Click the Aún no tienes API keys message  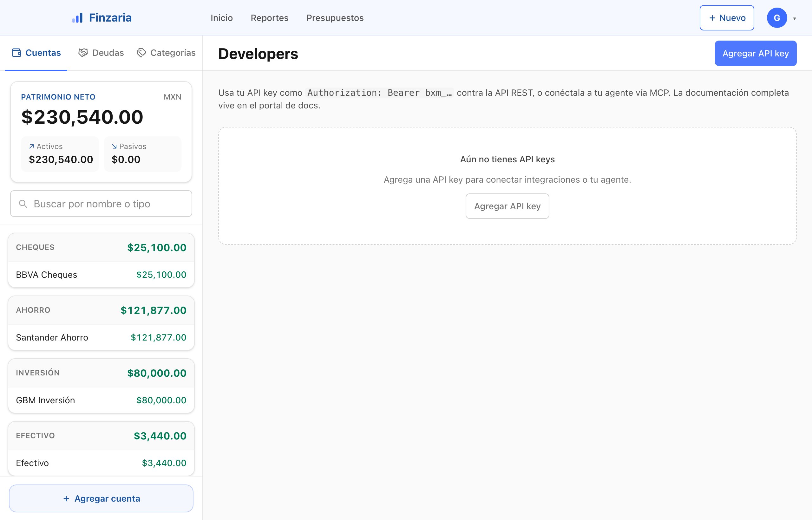pos(507,159)
